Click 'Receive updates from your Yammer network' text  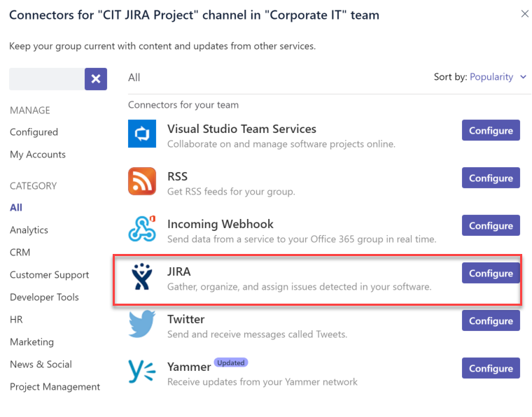[262, 382]
